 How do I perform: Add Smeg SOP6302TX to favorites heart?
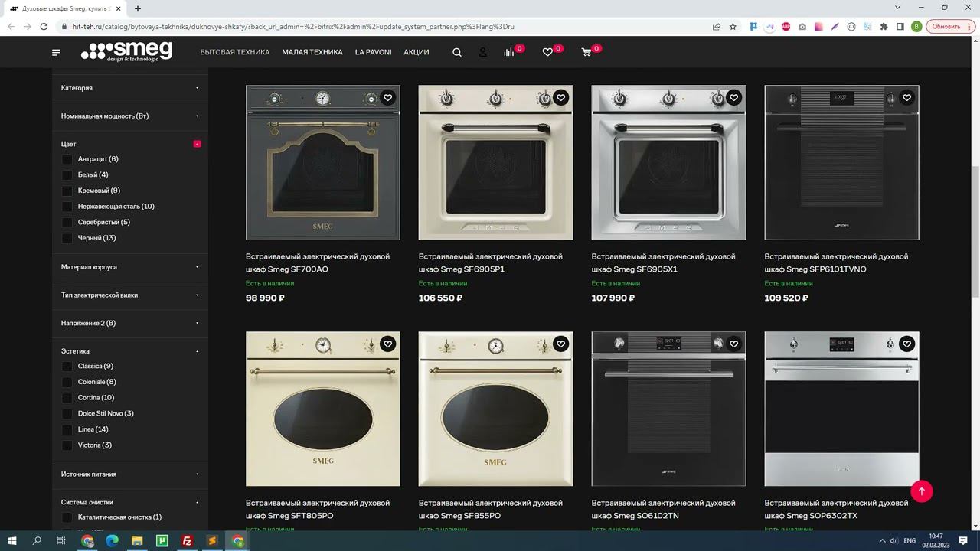[x=907, y=344]
